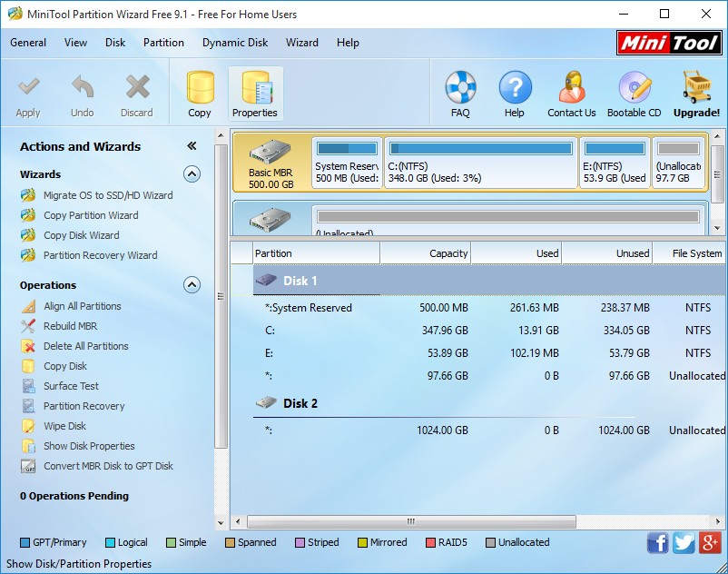The height and width of the screenshot is (574, 728).
Task: Launch the Partition Recovery Wizard
Action: [100, 255]
